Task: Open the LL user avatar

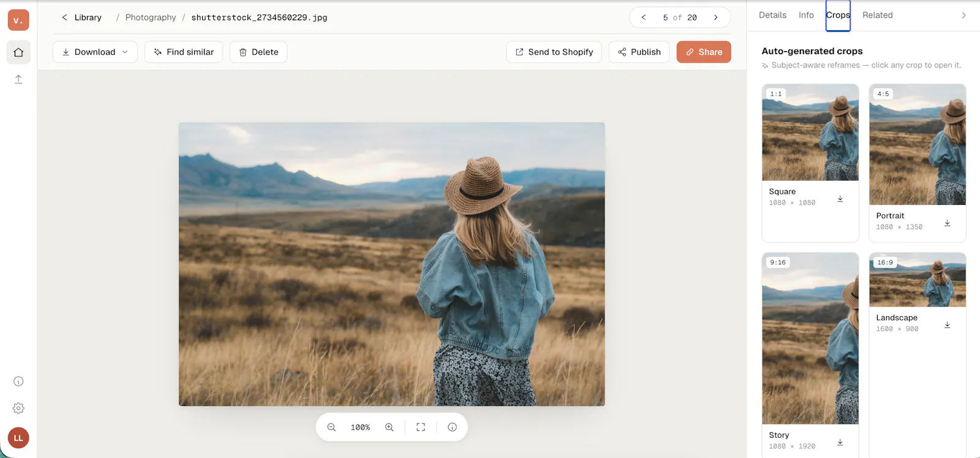Action: 18,438
